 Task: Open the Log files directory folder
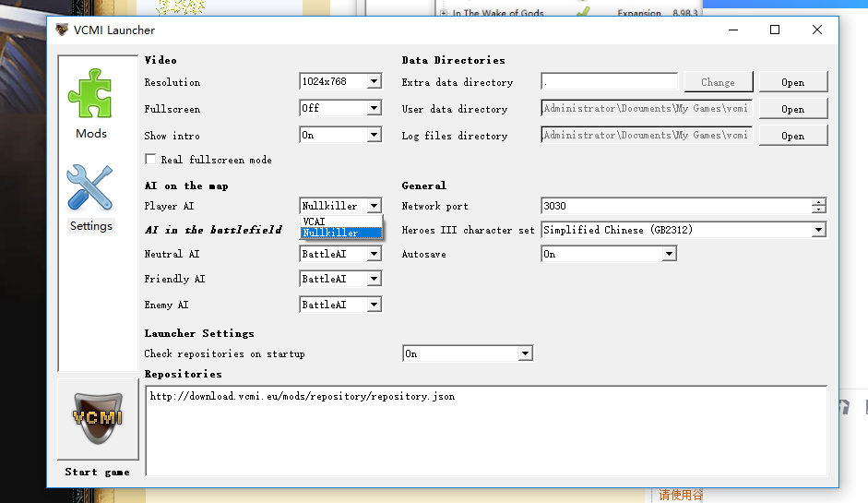coord(793,135)
